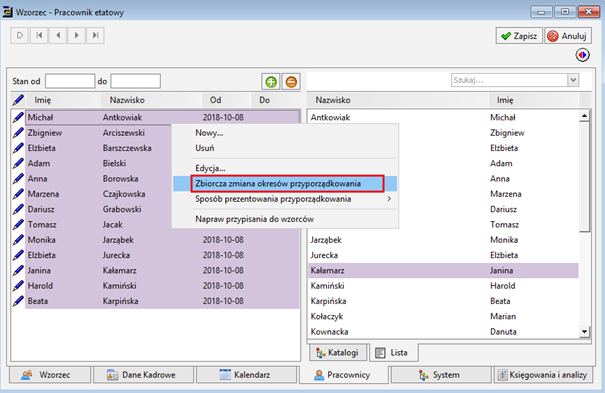
Task: Click pencil icon beside Janina Kałamarz
Action: pyautogui.click(x=18, y=270)
